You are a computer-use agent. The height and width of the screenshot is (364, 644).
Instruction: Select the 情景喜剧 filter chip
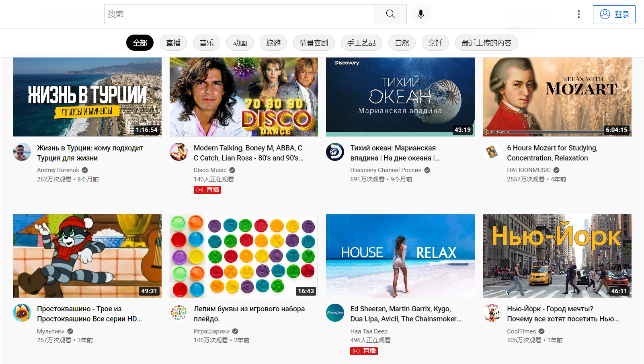314,43
